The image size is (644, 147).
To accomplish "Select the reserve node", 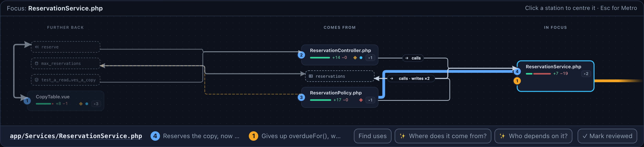I will pyautogui.click(x=66, y=47).
